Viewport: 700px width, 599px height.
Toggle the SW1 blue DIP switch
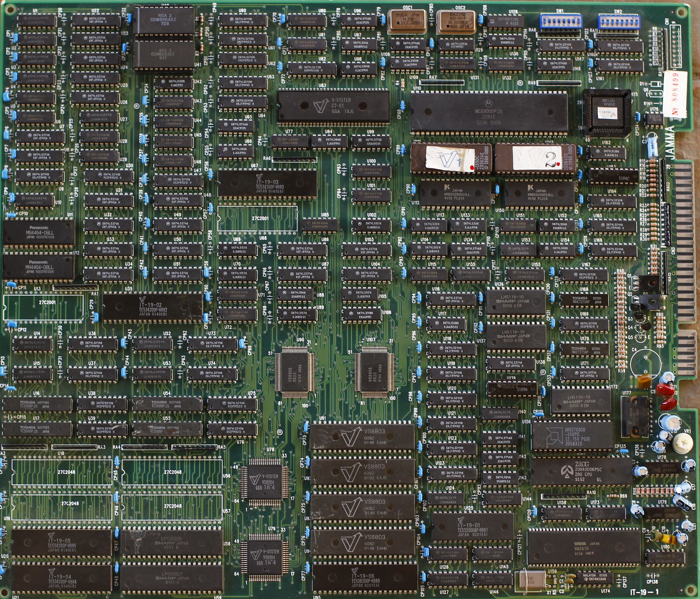pos(561,22)
